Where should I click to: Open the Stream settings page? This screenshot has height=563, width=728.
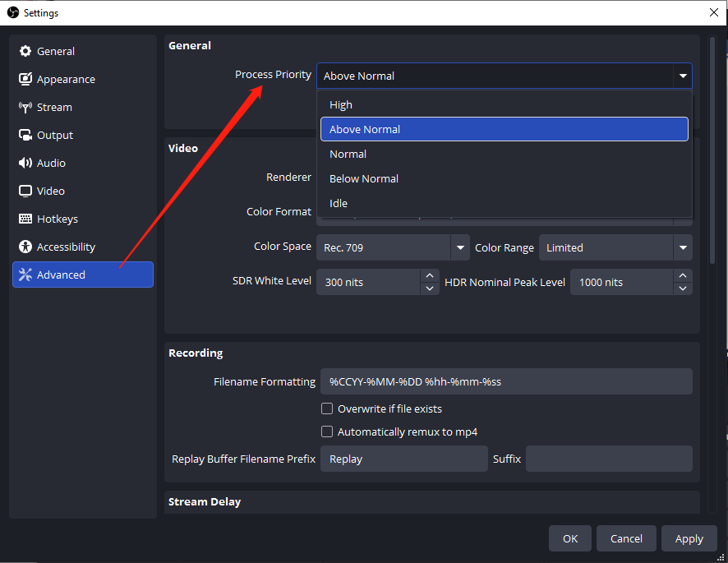pos(54,107)
